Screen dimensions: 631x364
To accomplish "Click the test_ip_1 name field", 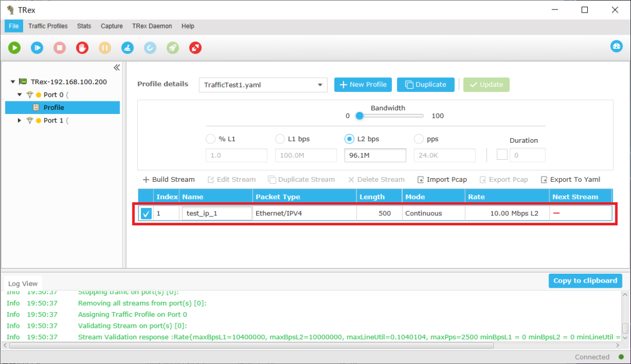I will point(217,213).
